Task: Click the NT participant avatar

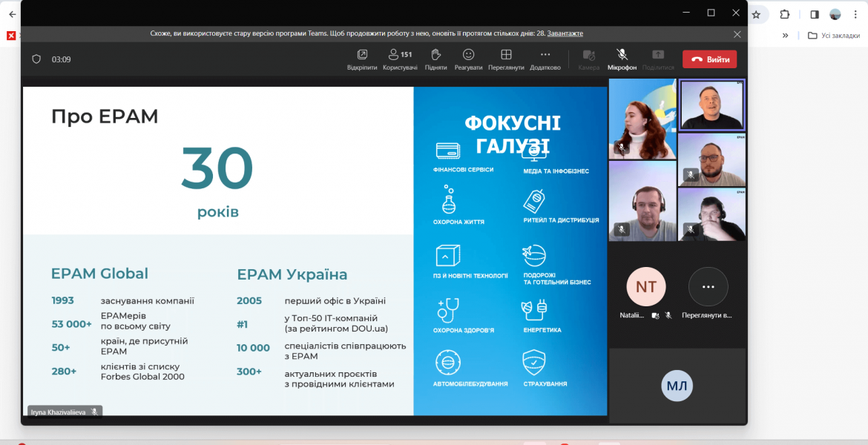Action: 646,287
